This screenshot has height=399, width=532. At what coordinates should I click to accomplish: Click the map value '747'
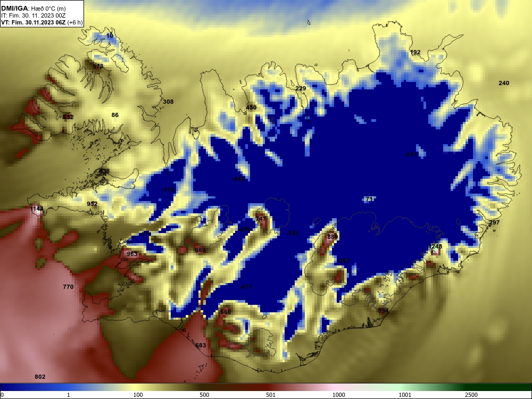(261, 219)
